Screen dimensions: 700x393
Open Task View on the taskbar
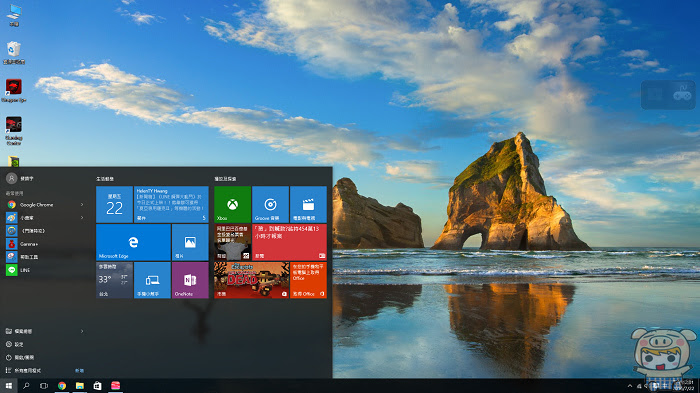[44, 386]
